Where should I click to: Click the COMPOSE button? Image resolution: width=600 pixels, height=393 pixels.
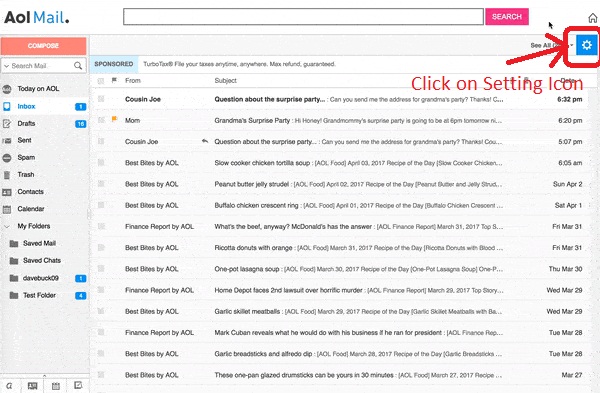tap(44, 46)
